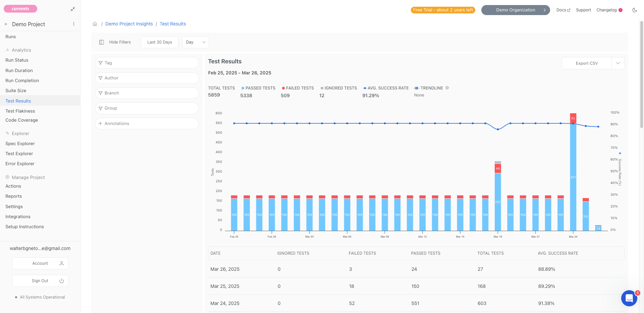Click the Mar 24 tallest bar in chart
The height and width of the screenshot is (313, 644).
[x=573, y=172]
